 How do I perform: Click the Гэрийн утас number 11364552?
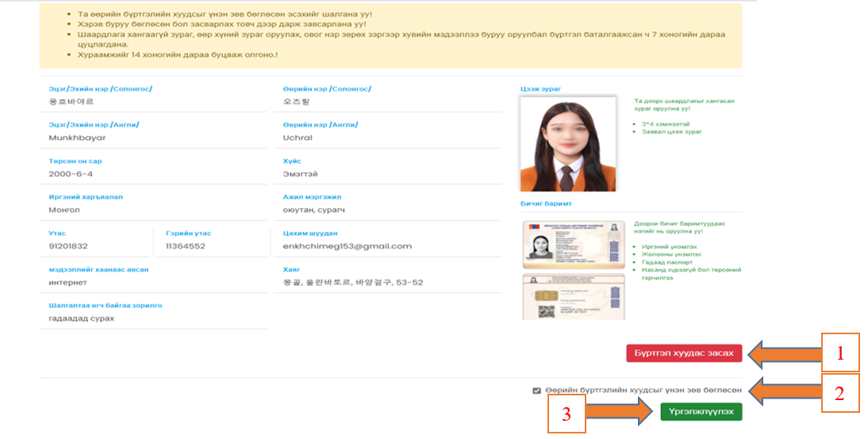click(x=185, y=246)
